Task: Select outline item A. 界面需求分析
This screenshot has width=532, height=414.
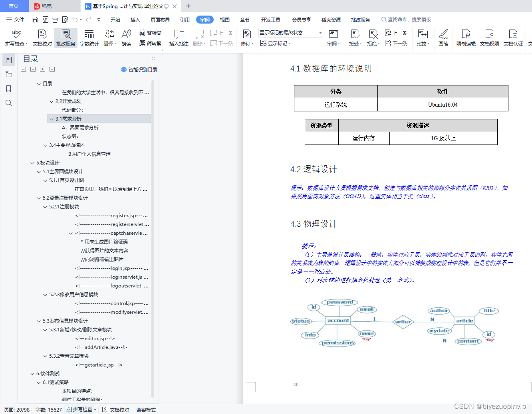Action: (x=80, y=128)
